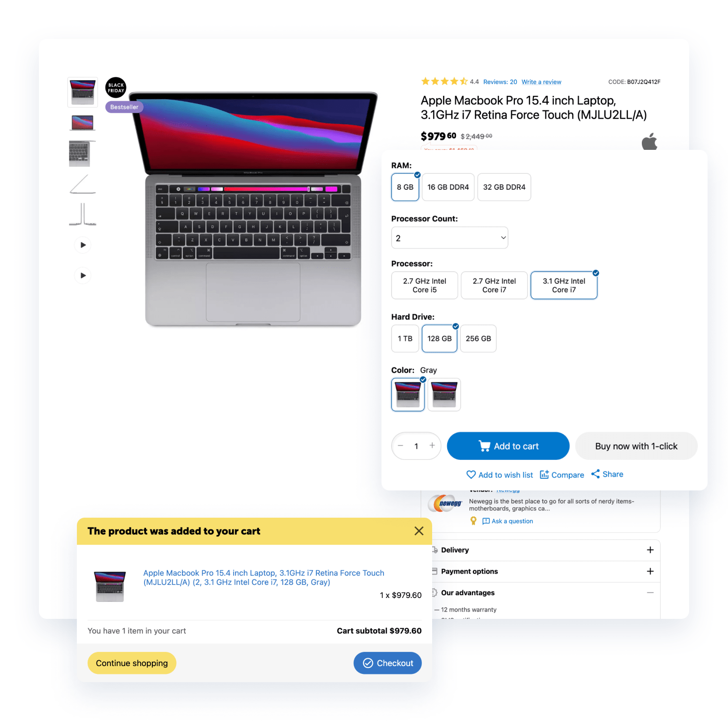Open the Processor Count dropdown
This screenshot has height=723, width=728.
coord(450,238)
